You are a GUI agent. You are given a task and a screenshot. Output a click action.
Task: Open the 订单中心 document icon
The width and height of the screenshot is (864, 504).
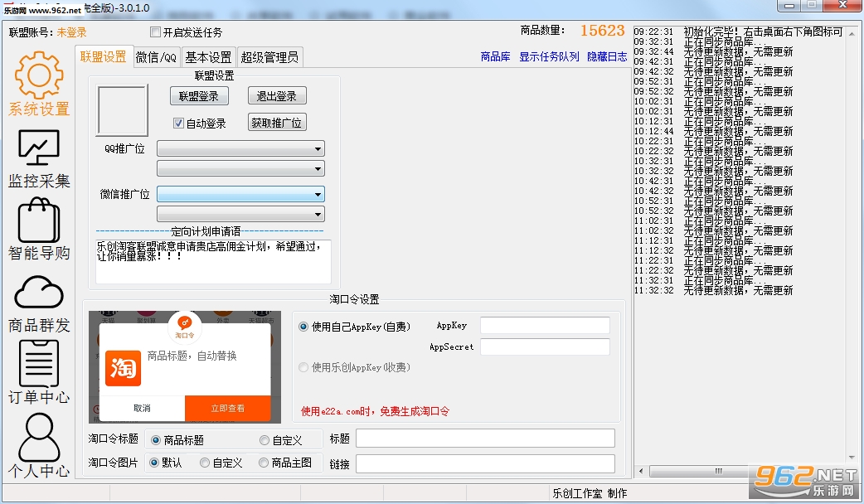(39, 364)
